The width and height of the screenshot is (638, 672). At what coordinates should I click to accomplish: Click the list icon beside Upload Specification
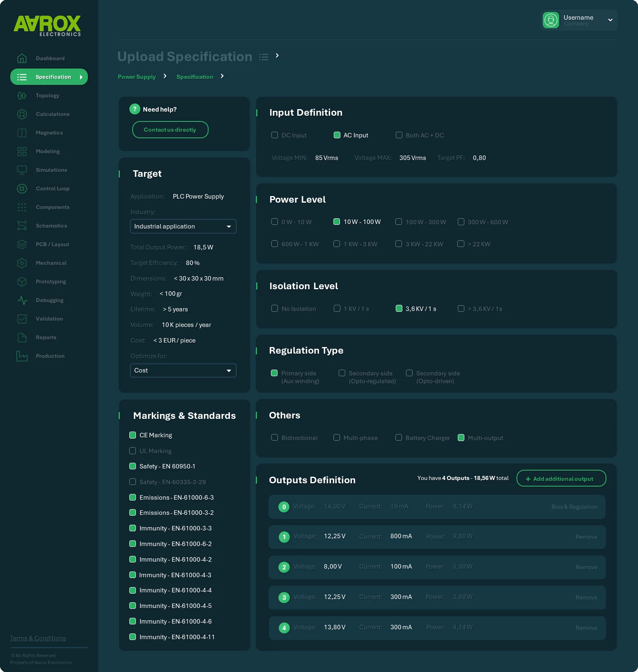pos(264,57)
